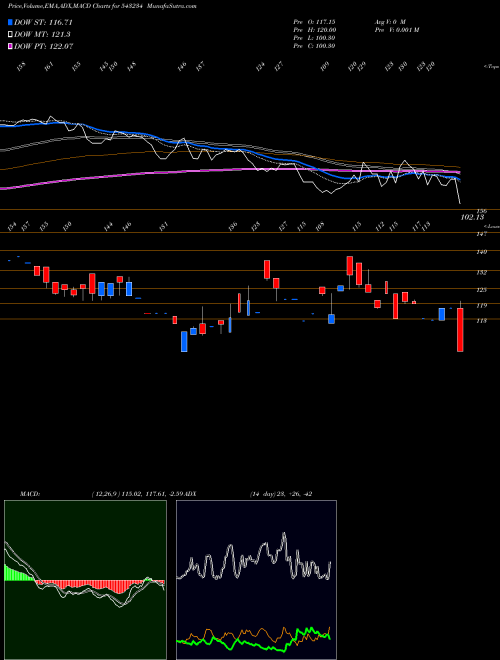Click the last large red candlestick
Viewport: 500px width, 660px height.
(x=460, y=330)
